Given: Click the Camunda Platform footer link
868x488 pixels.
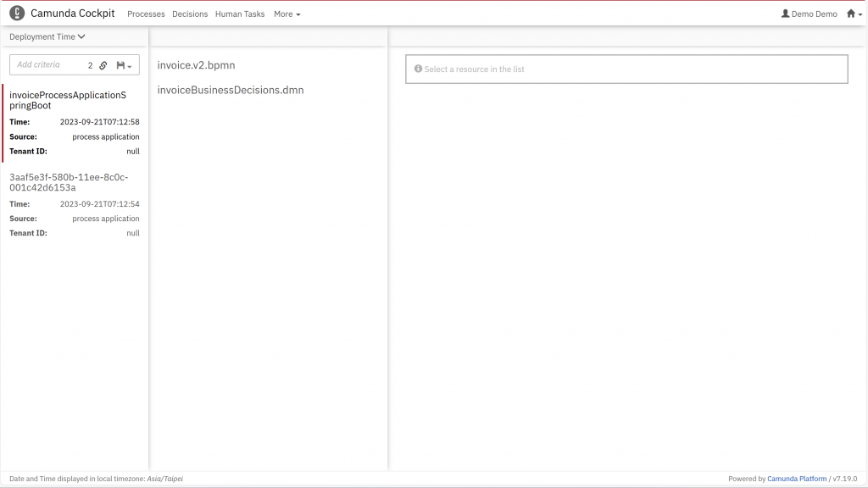Looking at the screenshot, I should pos(797,479).
